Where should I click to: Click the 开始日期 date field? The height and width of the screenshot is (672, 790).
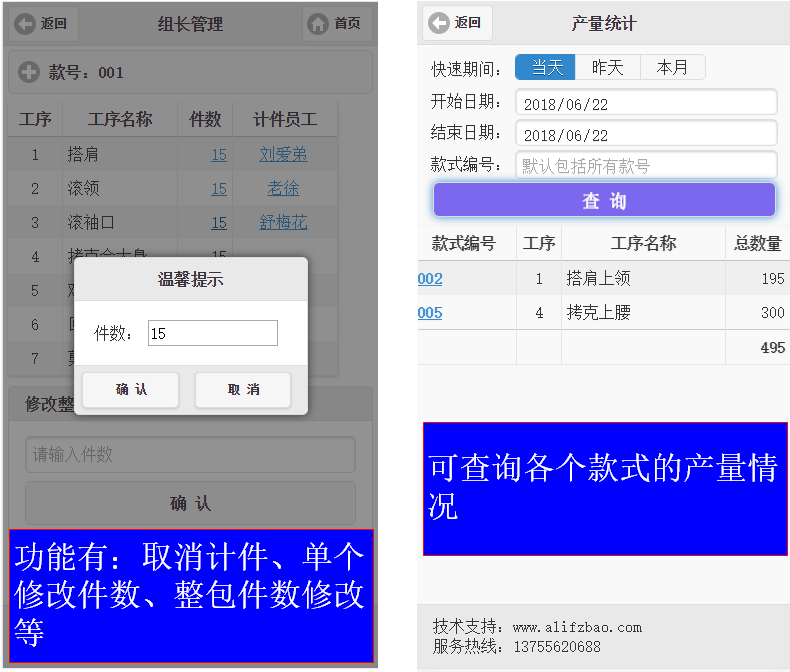tap(646, 103)
